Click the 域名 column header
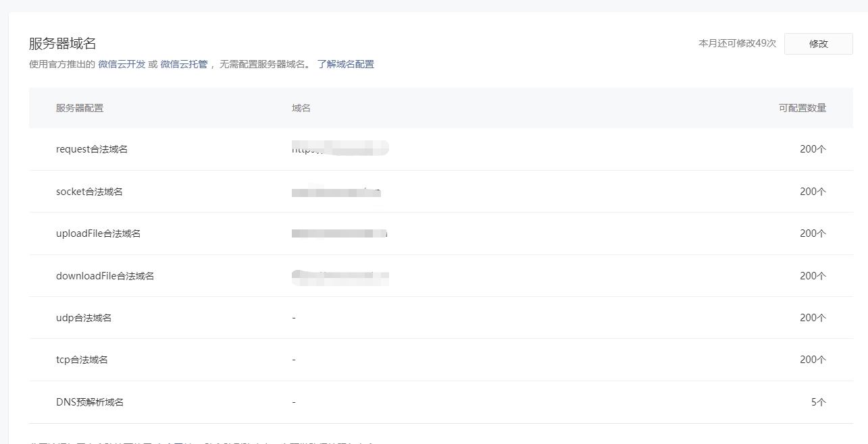Viewport: 868px width, 444px height. pos(301,108)
